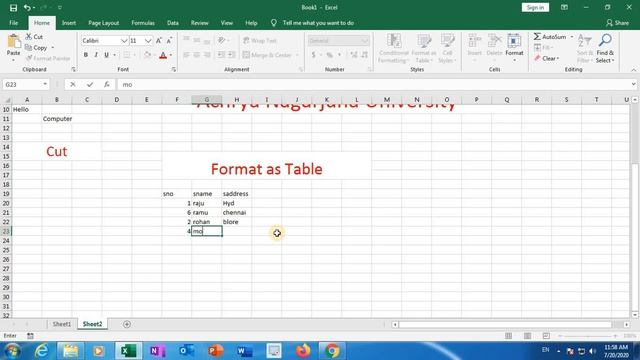
Task: Confirm the cell entry with checkmark icon
Action: pyautogui.click(x=90, y=84)
